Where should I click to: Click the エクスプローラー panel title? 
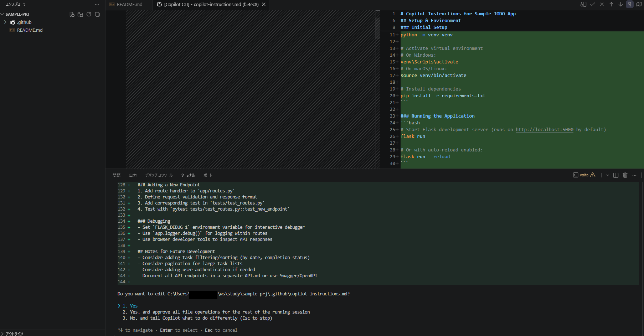tap(17, 4)
